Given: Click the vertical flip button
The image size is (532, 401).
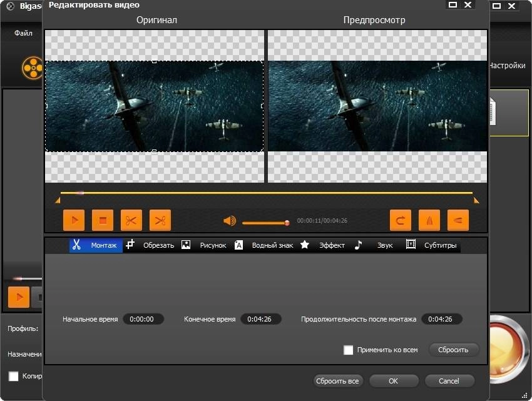Looking at the screenshot, I should pos(458,220).
